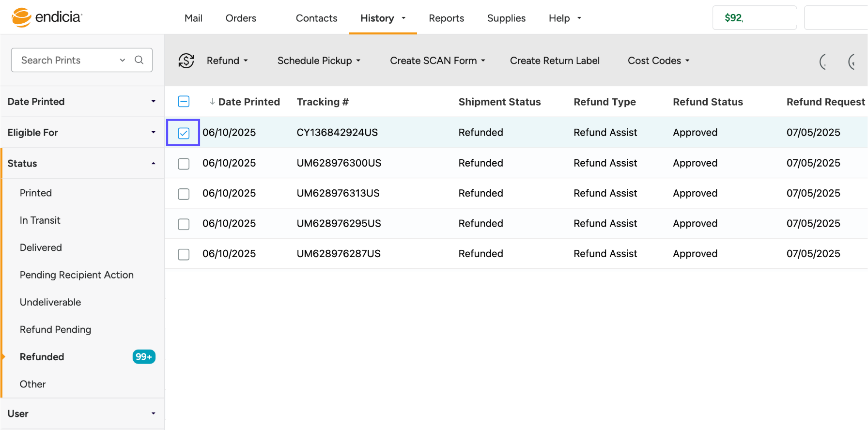Click the search magnifier icon
The height and width of the screenshot is (430, 868).
(139, 60)
